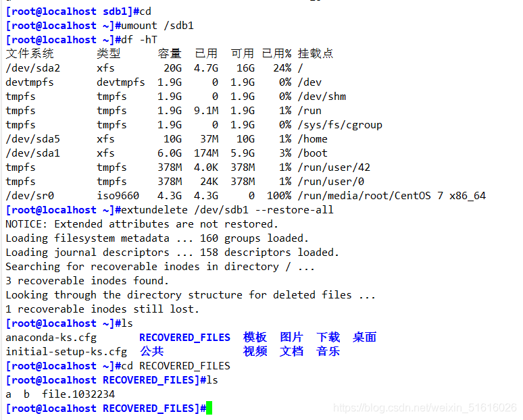The image size is (523, 420).
Task: Click the '音乐' directory name
Action: click(328, 351)
